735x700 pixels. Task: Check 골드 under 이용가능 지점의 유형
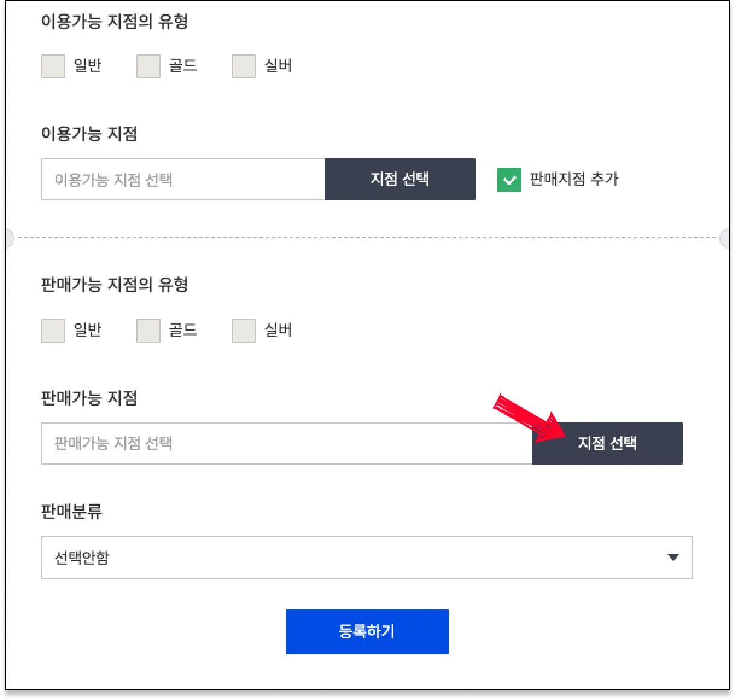(x=148, y=66)
